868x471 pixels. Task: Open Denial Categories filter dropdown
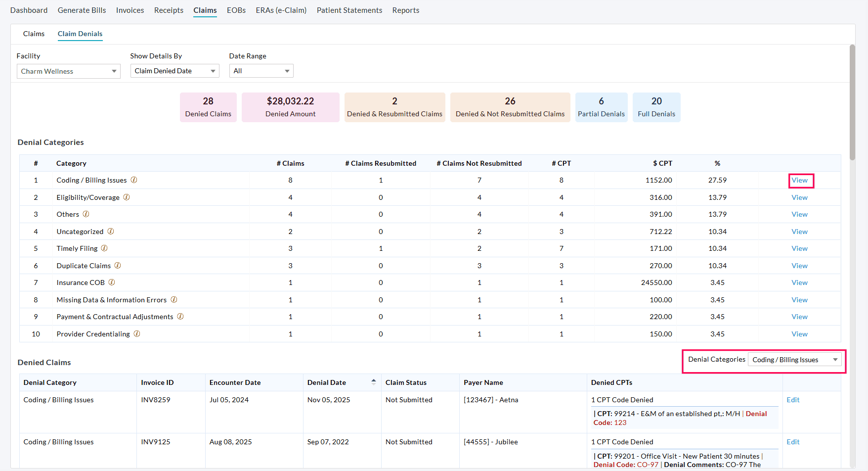coord(795,360)
